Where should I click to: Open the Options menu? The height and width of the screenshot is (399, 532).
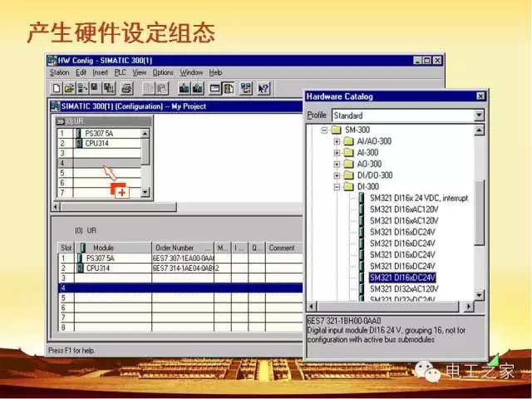click(x=163, y=72)
